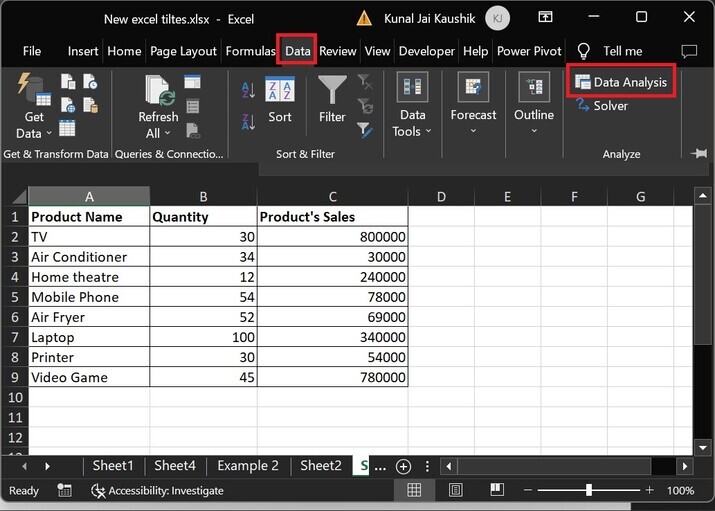The image size is (715, 511).
Task: Open the Formulas ribbon tab
Action: tap(250, 51)
